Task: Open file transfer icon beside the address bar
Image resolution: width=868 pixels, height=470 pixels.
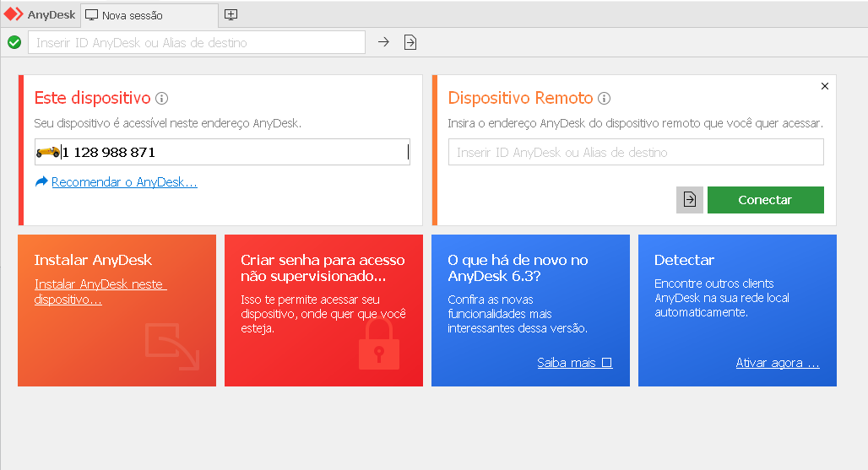Action: tap(410, 42)
